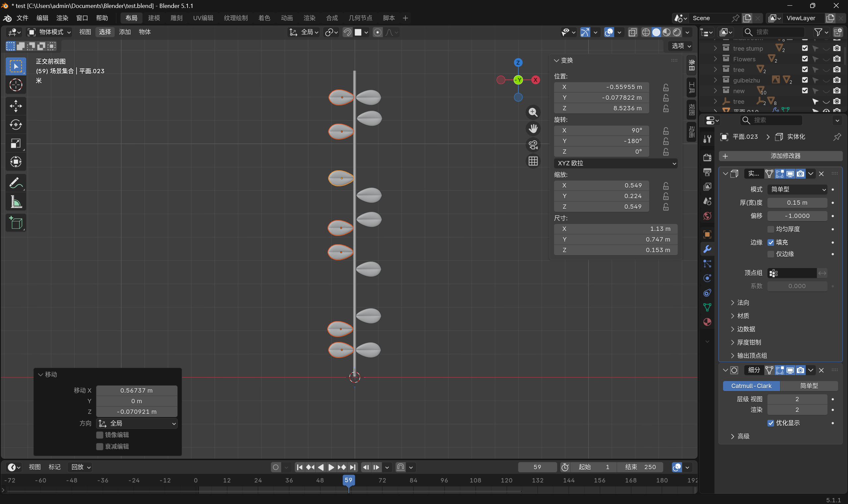The height and width of the screenshot is (504, 848).
Task: Enable the 均匀厚度 checkbox
Action: 770,229
